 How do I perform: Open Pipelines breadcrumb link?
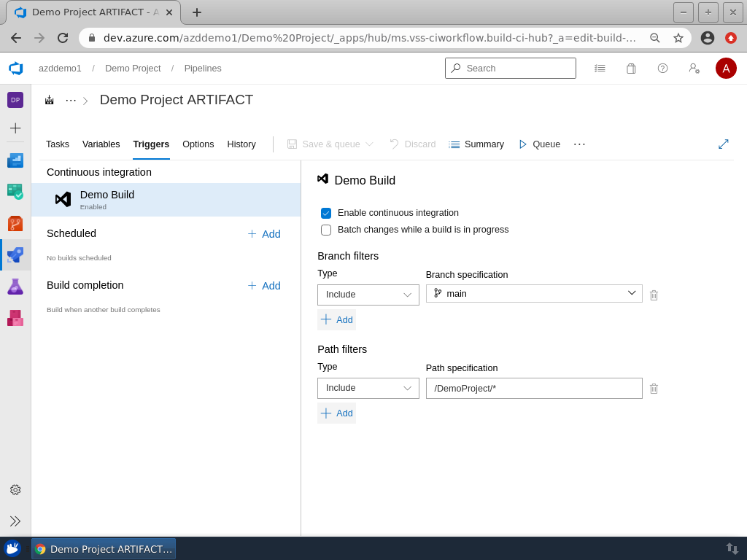tap(203, 69)
